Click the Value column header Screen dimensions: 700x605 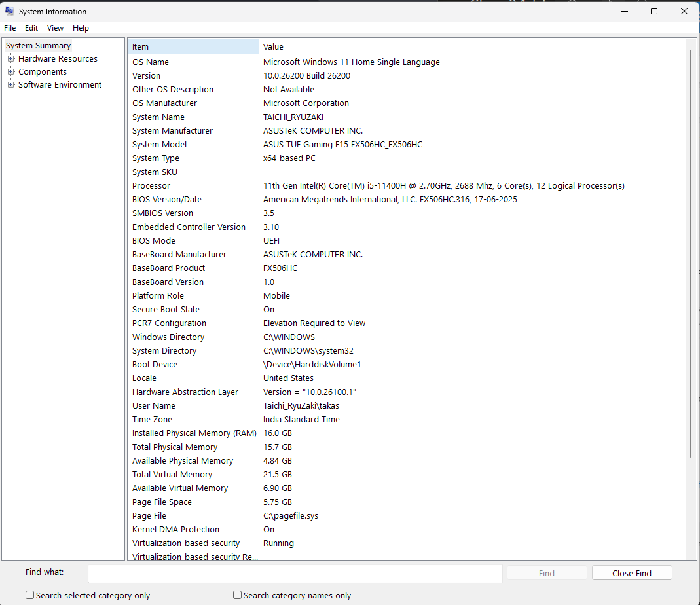tap(452, 47)
